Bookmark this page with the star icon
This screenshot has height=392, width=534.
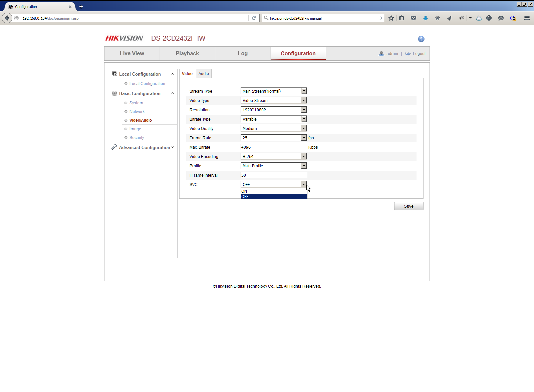(391, 18)
